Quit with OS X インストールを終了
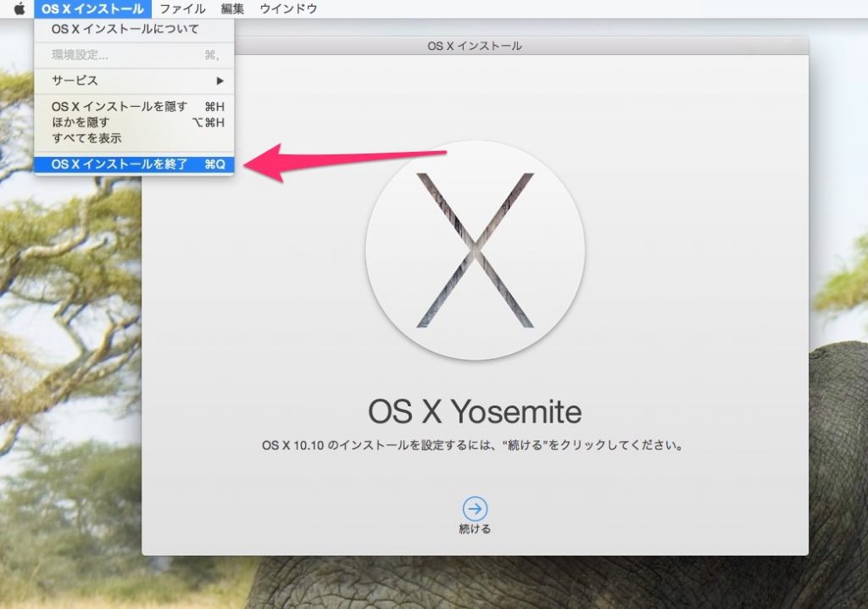Screen dimensions: 868x609 [x=134, y=165]
